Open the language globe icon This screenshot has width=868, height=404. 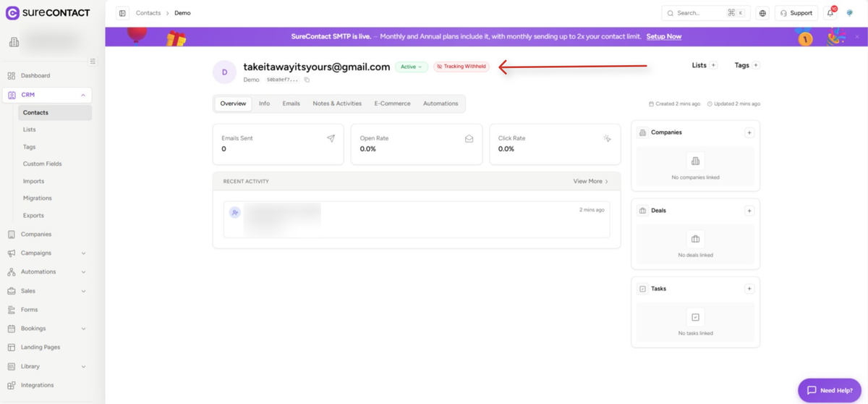(x=762, y=13)
